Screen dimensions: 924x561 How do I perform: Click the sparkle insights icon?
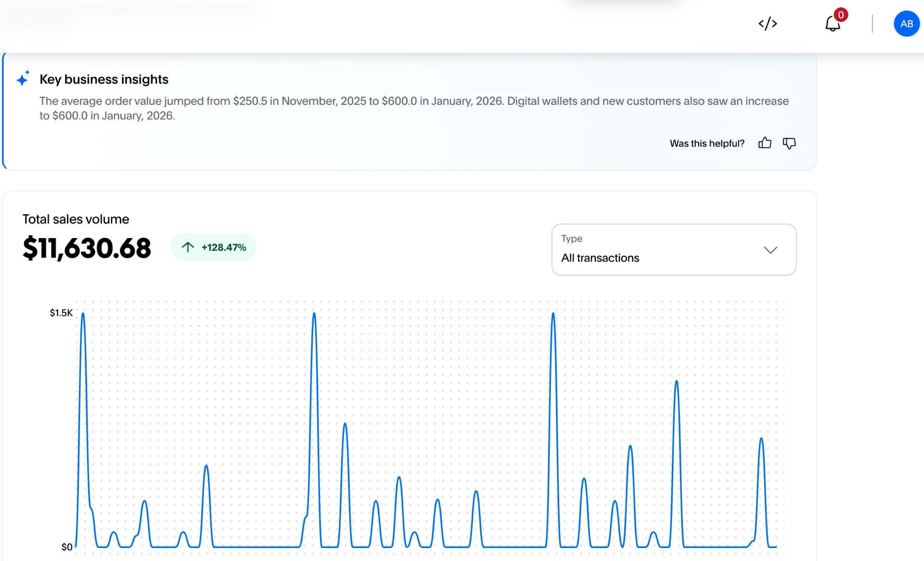point(23,78)
